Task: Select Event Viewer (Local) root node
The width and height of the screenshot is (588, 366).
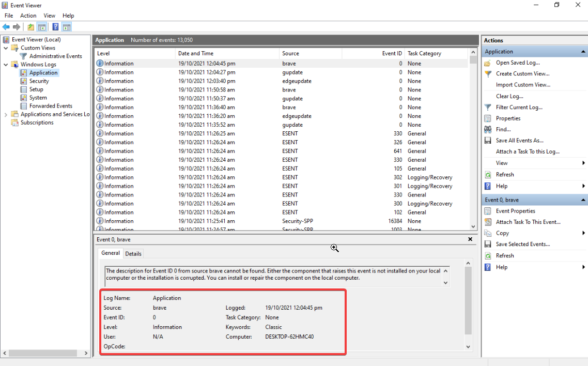Action: 36,39
